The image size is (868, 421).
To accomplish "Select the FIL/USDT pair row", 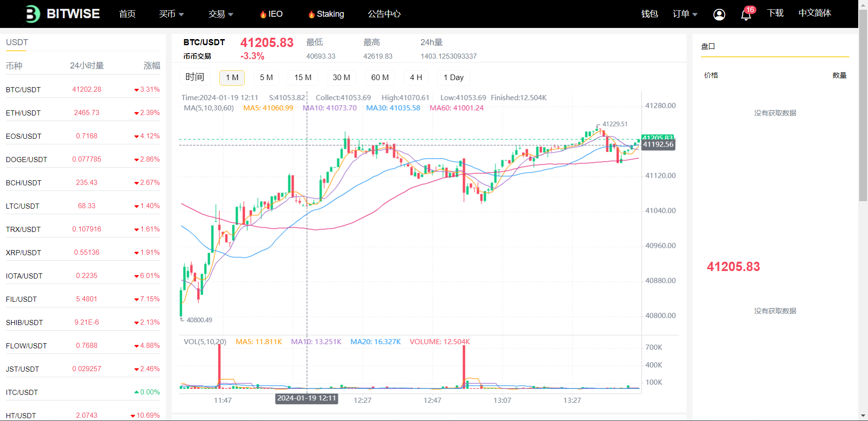I will coord(83,299).
